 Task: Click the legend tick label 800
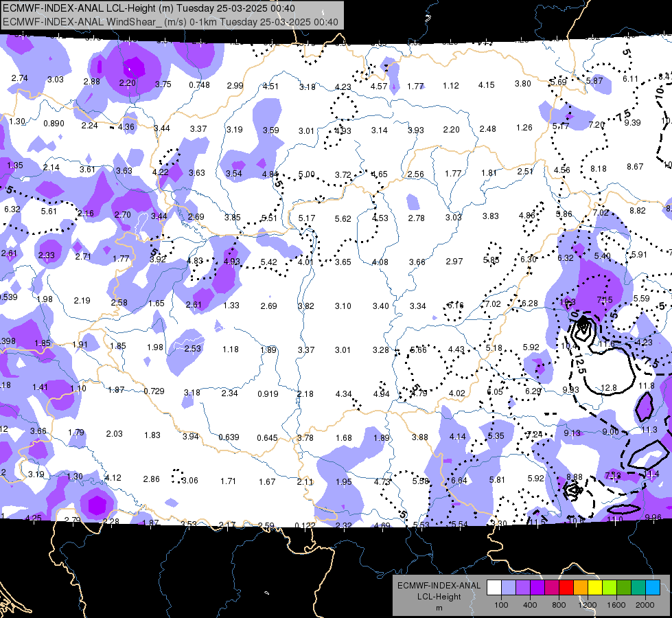[559, 605]
